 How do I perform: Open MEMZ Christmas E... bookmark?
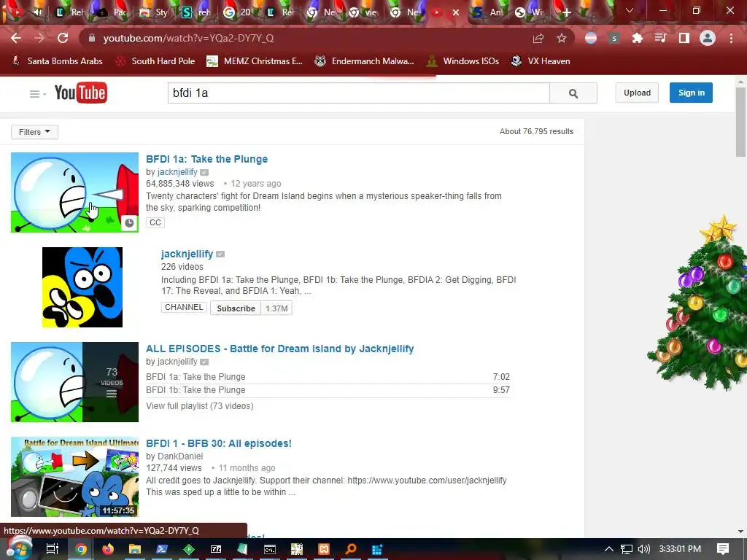[x=255, y=61]
